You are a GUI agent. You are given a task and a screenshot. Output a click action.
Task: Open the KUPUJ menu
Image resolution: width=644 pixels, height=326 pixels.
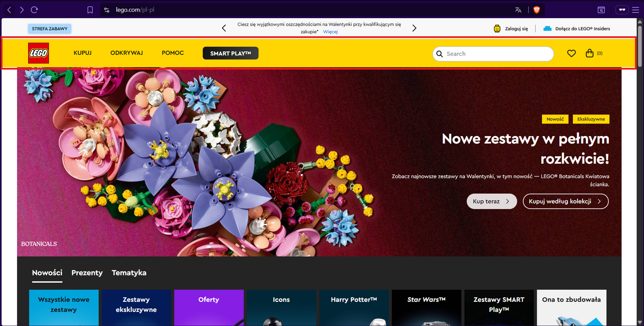83,53
